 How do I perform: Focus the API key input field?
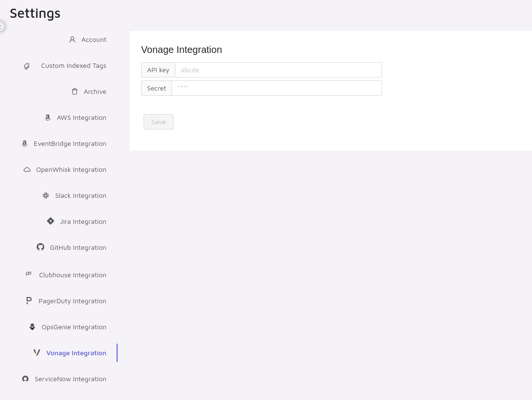coord(278,70)
